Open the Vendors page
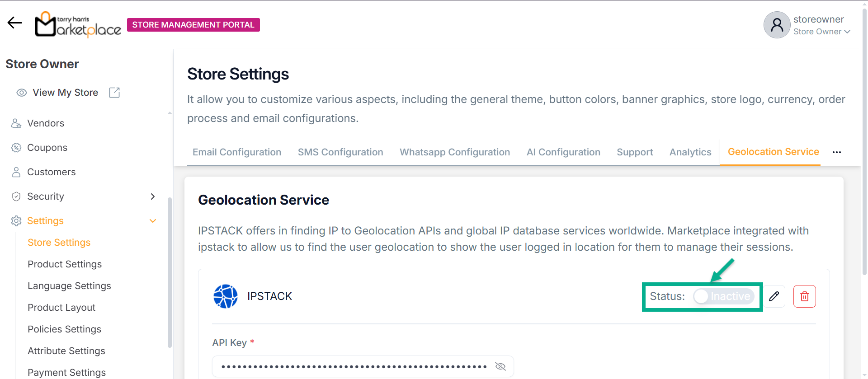This screenshot has height=379, width=868. [x=46, y=123]
